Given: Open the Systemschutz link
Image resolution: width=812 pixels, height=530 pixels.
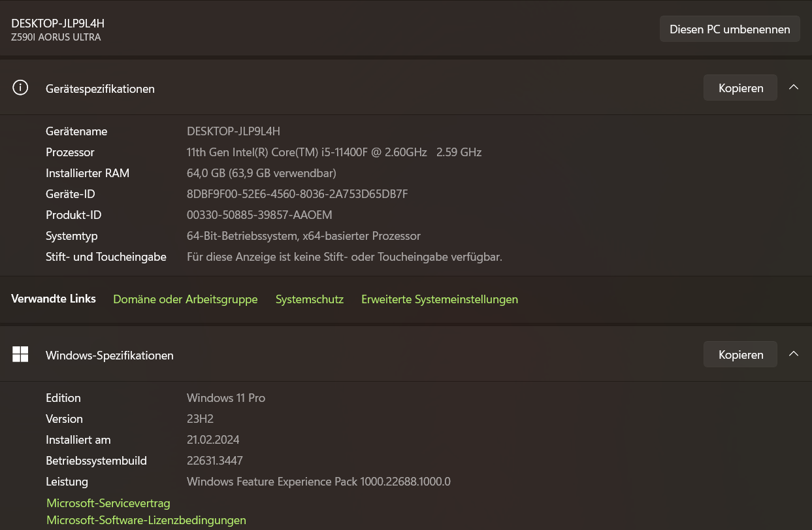Looking at the screenshot, I should point(310,299).
